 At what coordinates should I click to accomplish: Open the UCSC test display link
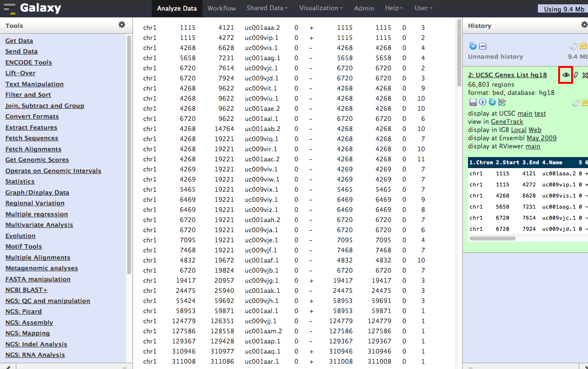540,114
